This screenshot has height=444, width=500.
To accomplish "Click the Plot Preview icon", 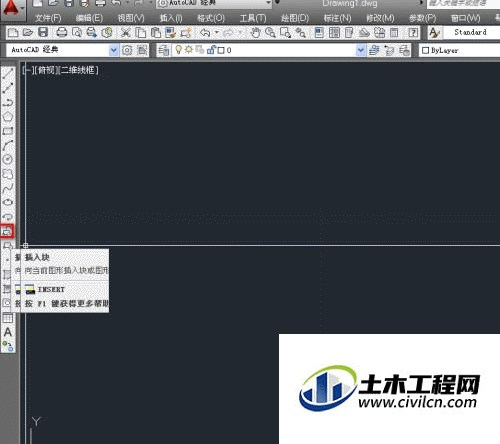I will [77, 33].
